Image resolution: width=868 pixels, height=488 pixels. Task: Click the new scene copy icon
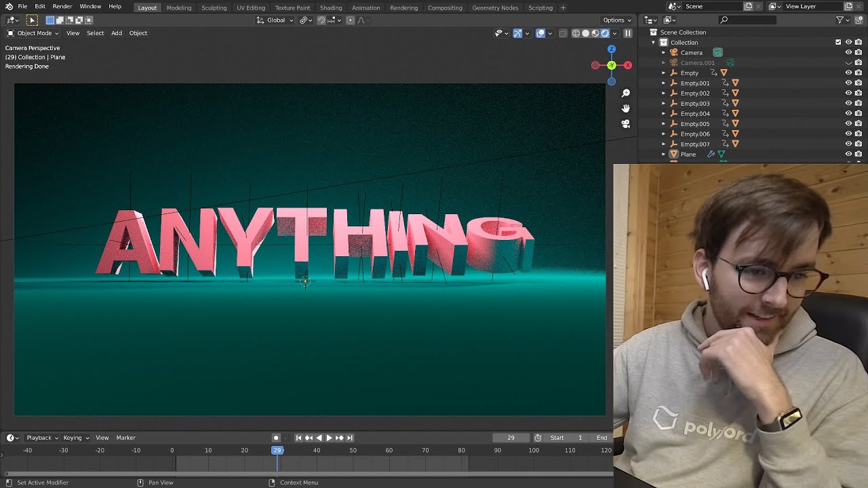tap(748, 6)
